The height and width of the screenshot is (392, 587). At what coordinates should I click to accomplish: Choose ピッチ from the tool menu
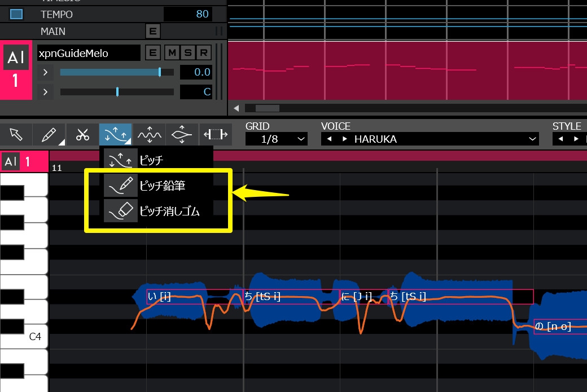click(x=156, y=160)
